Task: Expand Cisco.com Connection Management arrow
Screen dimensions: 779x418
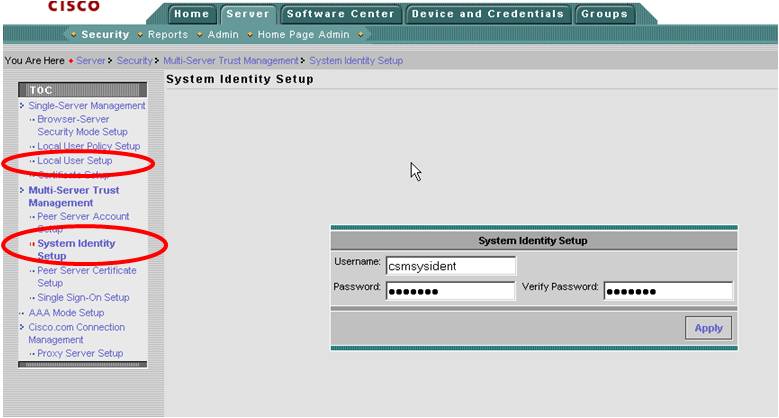Action: (22, 327)
